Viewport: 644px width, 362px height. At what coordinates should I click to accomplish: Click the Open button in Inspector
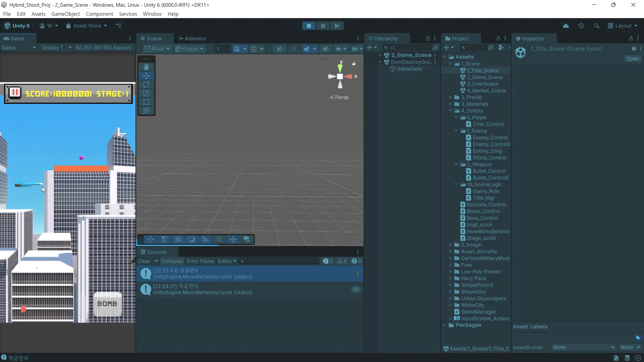click(x=632, y=59)
